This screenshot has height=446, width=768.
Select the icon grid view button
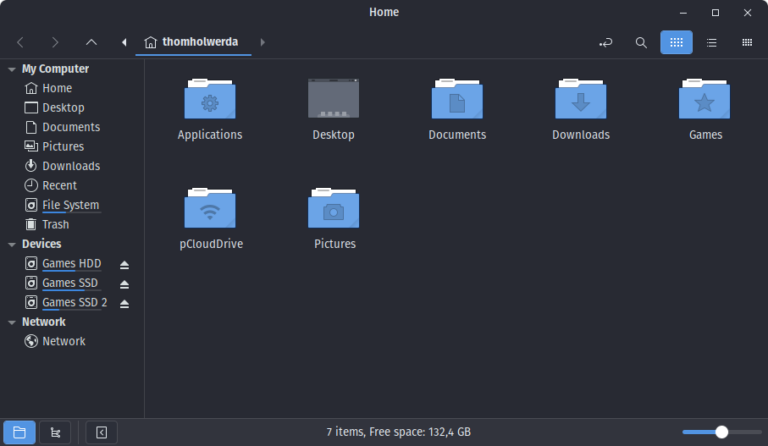pos(676,43)
